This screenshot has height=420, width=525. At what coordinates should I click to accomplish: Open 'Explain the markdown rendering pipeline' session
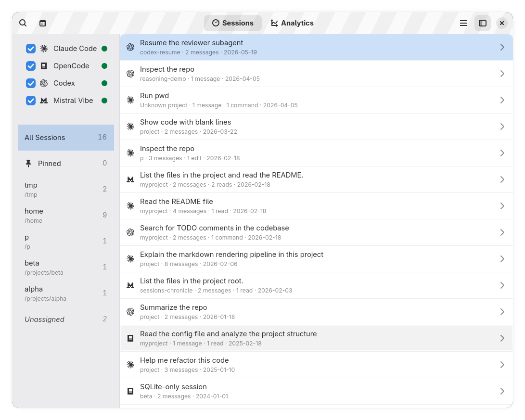[x=317, y=259]
